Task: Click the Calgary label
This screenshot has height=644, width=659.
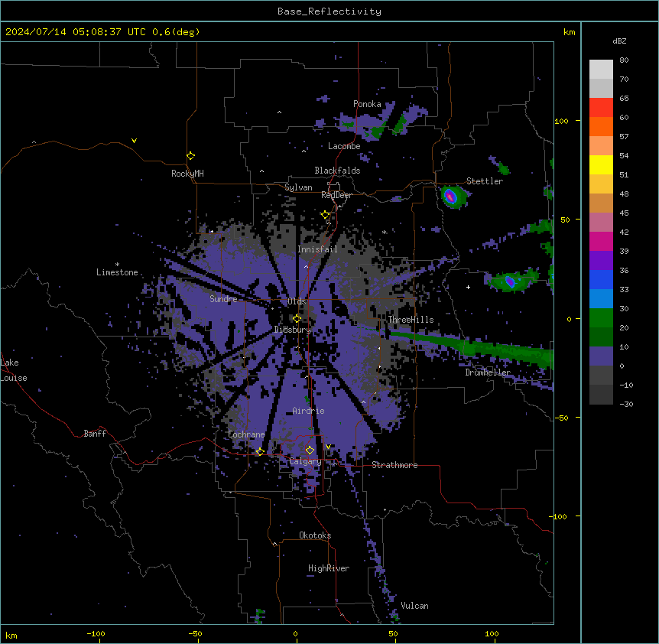Action: point(305,461)
